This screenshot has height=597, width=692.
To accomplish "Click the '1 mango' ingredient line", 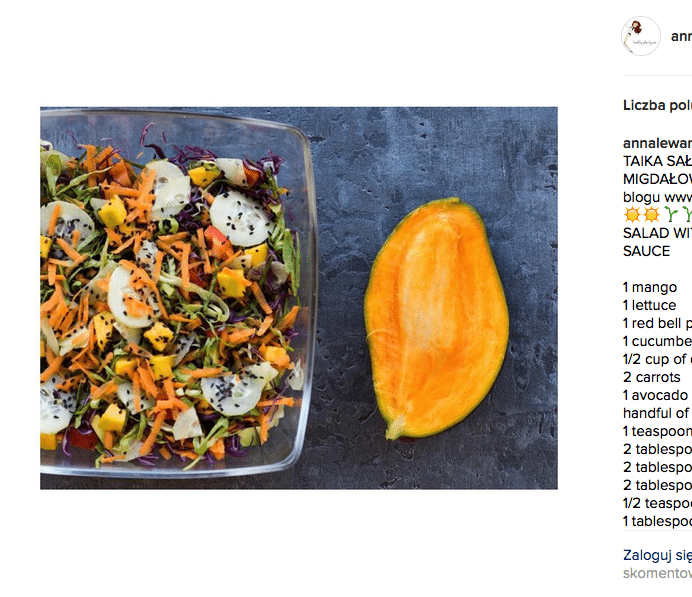I will pos(650,287).
